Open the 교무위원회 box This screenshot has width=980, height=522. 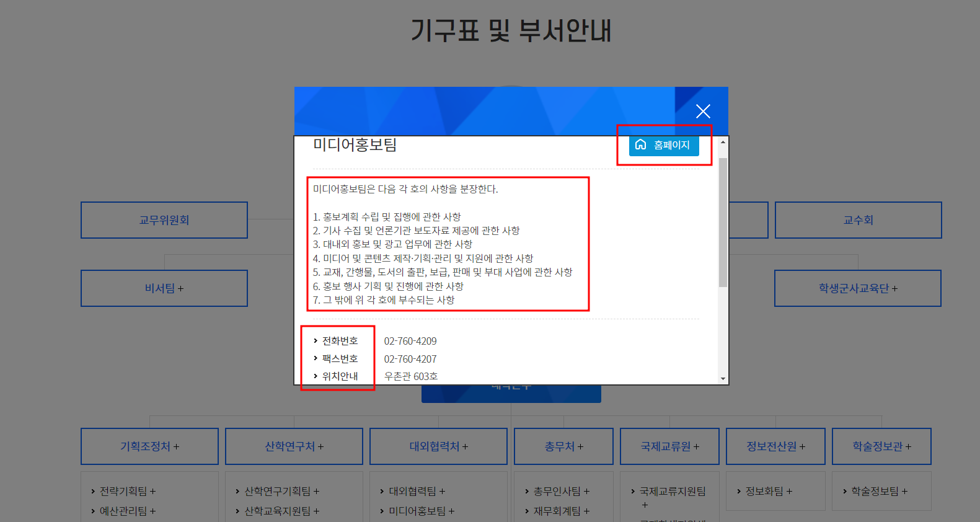click(x=164, y=220)
